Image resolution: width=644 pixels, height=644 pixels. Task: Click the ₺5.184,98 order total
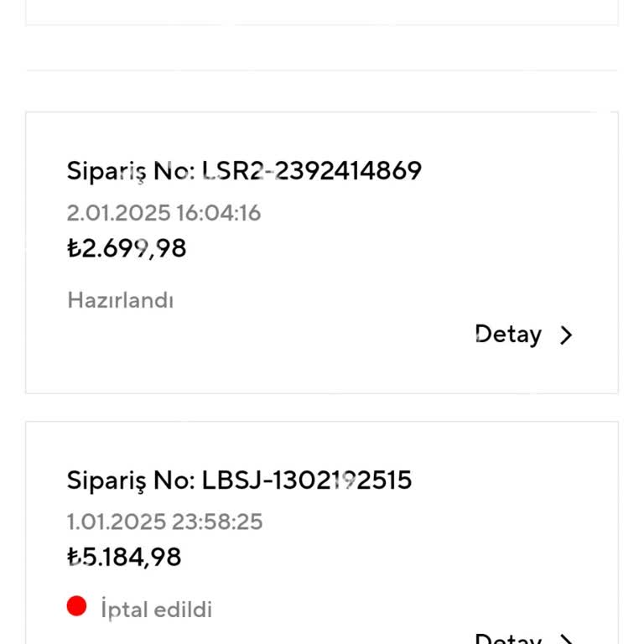tap(124, 557)
